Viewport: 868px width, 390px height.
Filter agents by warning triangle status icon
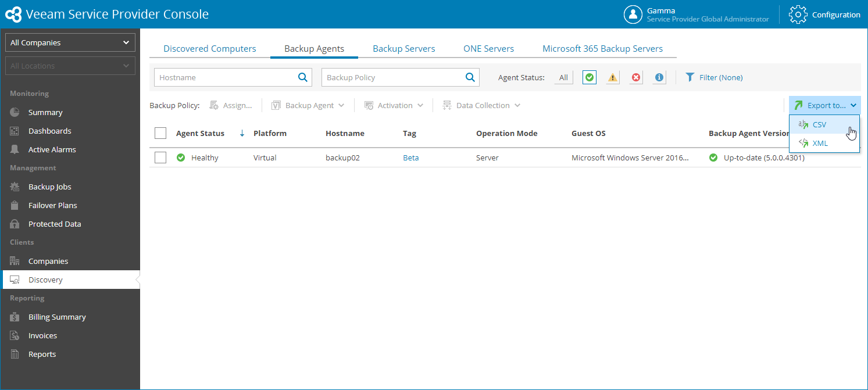point(613,77)
